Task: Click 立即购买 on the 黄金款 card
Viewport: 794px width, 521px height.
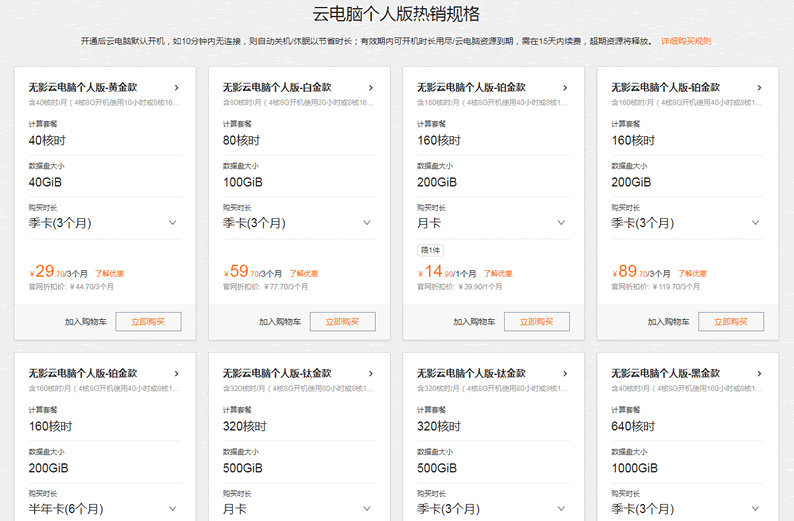Action: click(148, 322)
